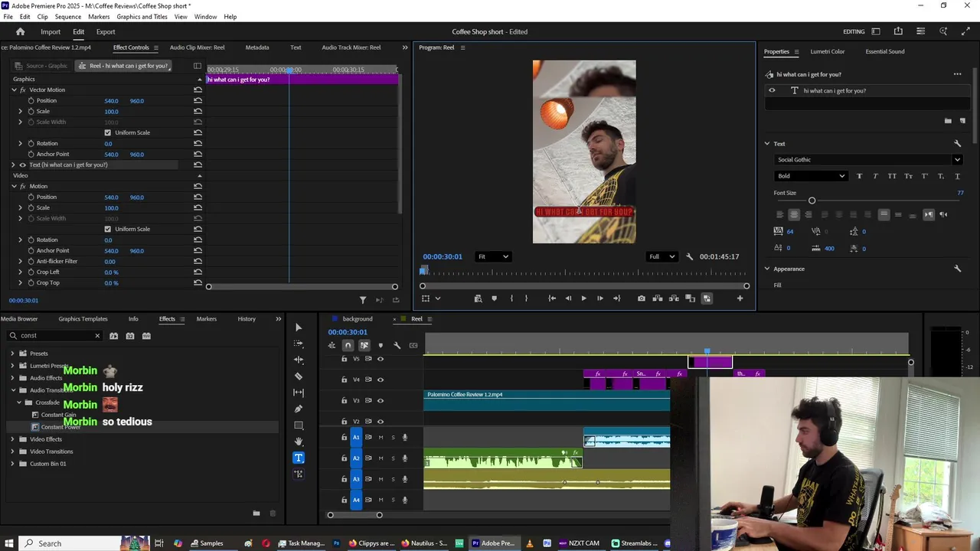Step back one frame
This screenshot has width=980, height=551.
[568, 298]
